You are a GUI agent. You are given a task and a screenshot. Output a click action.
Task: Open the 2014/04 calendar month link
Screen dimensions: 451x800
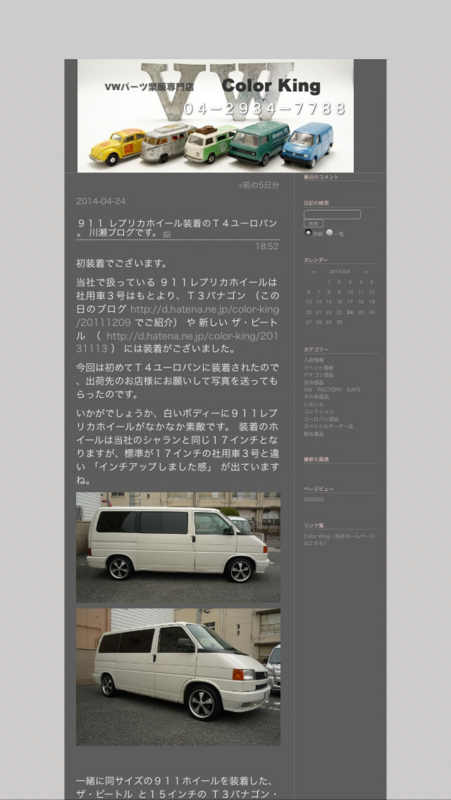tap(340, 272)
